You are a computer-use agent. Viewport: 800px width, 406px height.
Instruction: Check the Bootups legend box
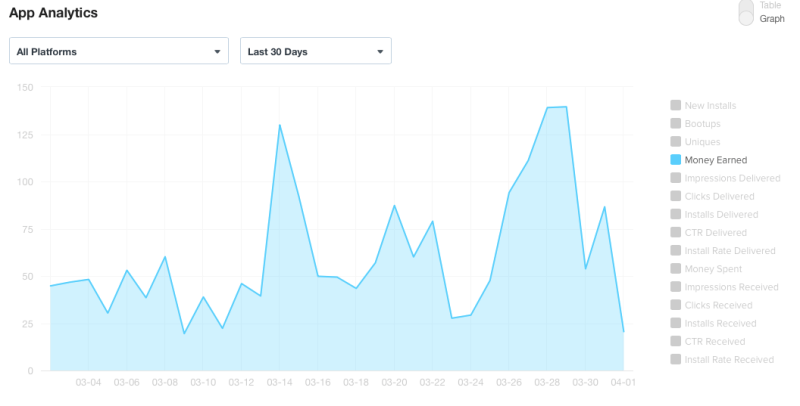pyautogui.click(x=676, y=123)
